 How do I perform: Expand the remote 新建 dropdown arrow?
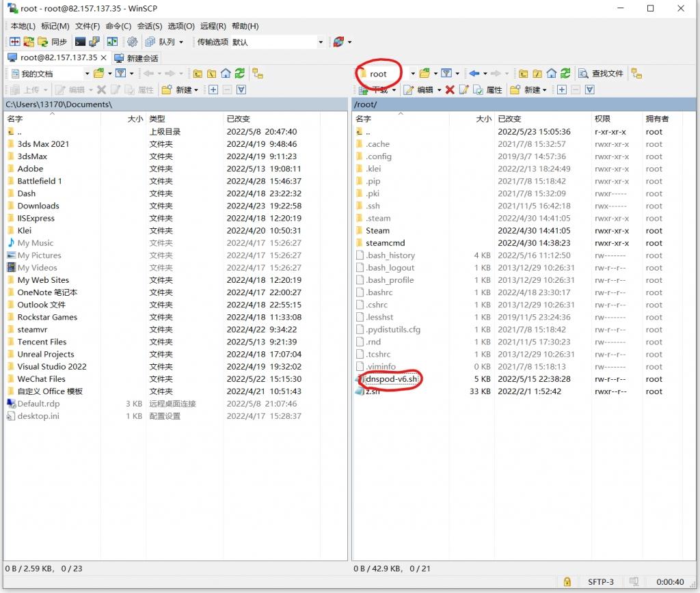pyautogui.click(x=545, y=90)
